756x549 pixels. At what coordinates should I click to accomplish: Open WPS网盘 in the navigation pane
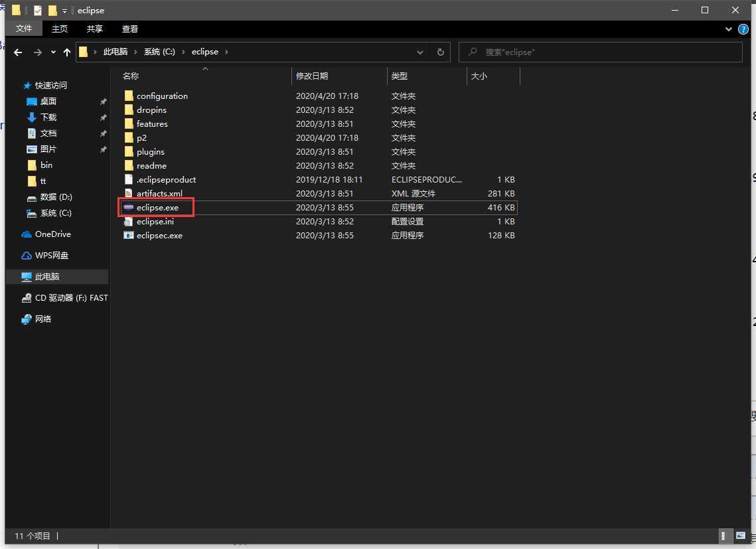[45, 255]
